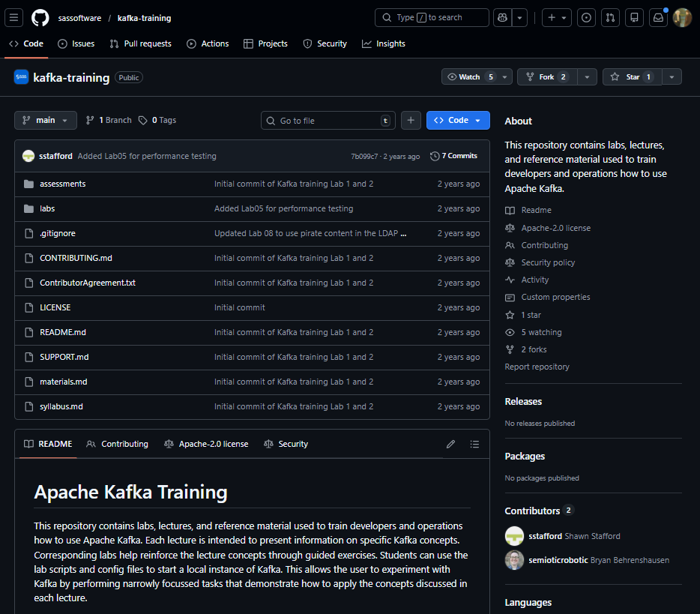
Task: Open the user profile avatar menu
Action: [682, 18]
